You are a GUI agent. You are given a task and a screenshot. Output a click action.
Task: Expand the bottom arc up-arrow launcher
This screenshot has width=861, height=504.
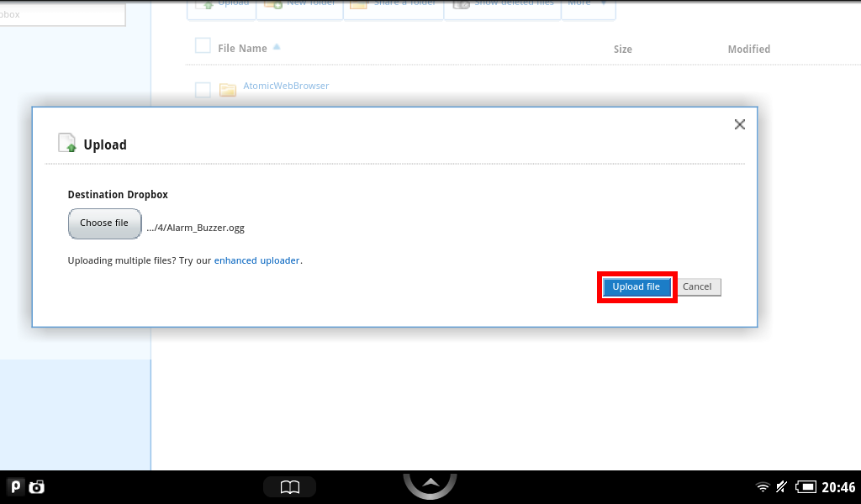click(430, 483)
